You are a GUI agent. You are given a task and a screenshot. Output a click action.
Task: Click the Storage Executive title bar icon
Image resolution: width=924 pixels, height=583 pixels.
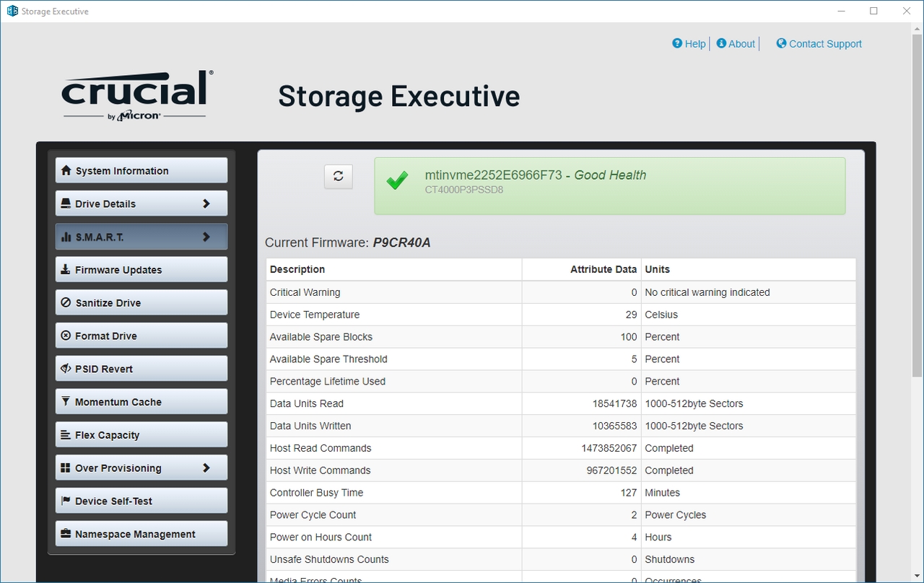12,11
